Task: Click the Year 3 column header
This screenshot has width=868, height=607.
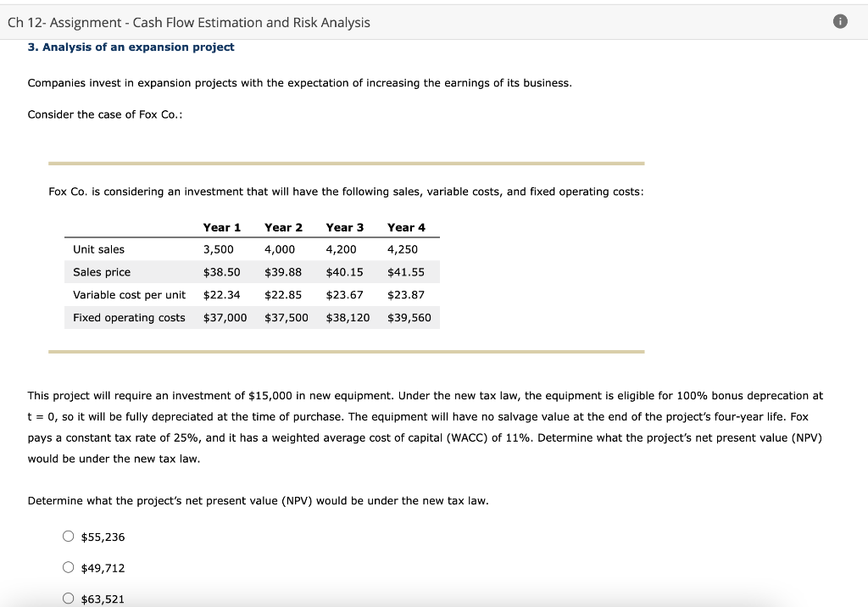Action: [344, 227]
